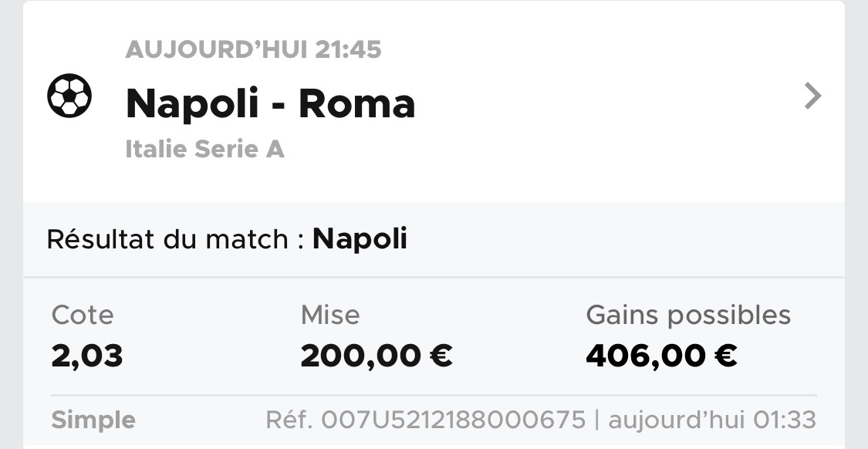The image size is (868, 449).
Task: Select the Italie Serie A league label
Action: point(204,149)
